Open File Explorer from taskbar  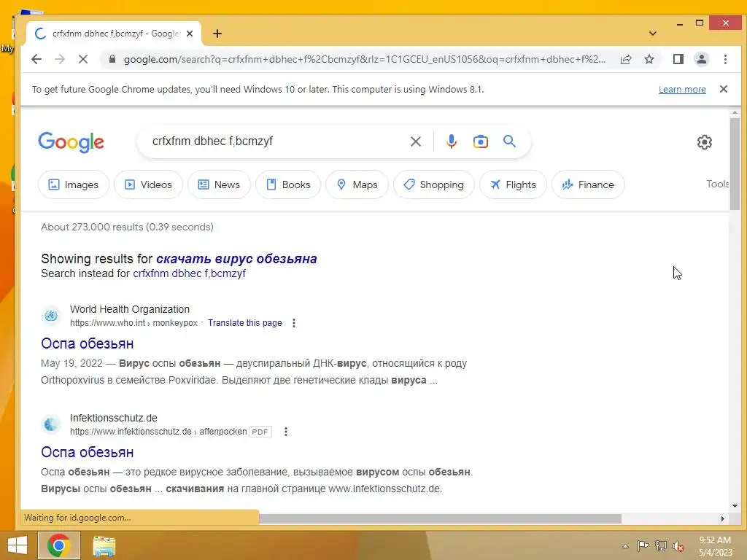click(104, 545)
